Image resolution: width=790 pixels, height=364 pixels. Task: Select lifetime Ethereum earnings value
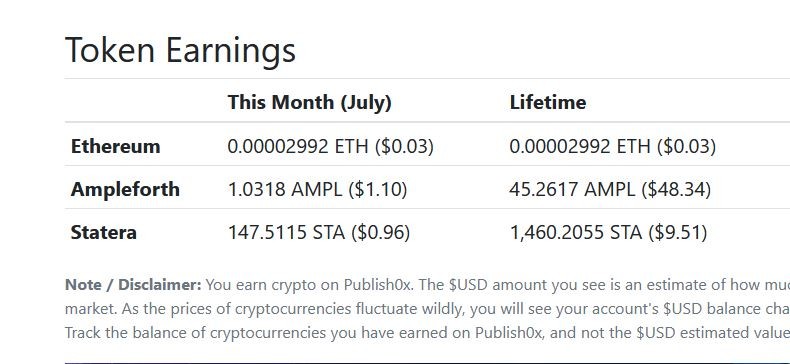[612, 147]
